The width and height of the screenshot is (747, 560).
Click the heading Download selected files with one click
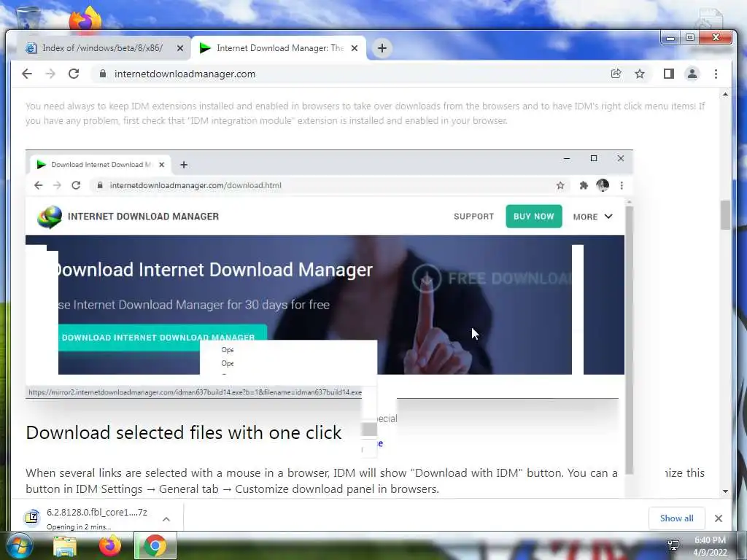[x=183, y=432]
